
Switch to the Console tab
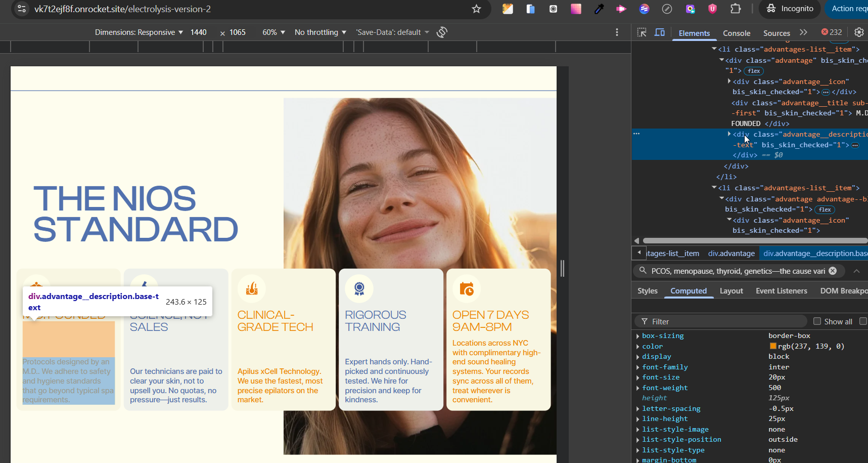point(736,33)
